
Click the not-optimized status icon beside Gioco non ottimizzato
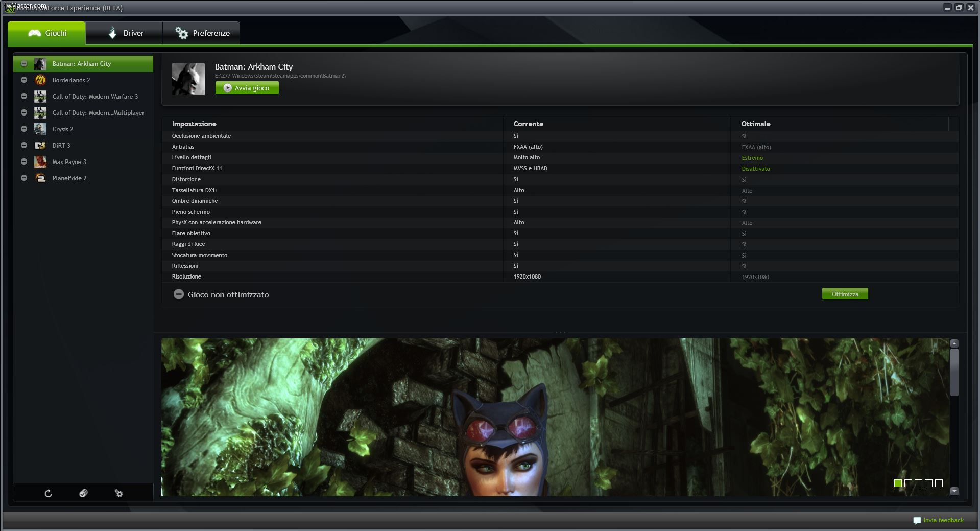click(x=178, y=294)
